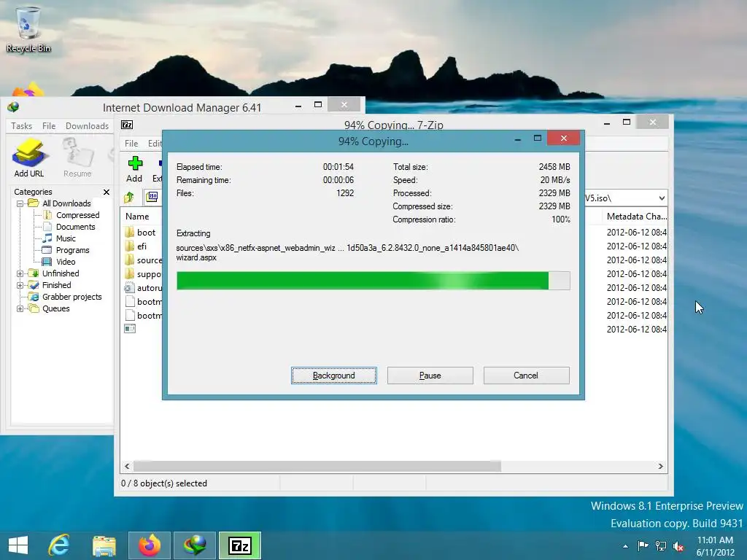Click the green copy progress bar

coord(373,281)
